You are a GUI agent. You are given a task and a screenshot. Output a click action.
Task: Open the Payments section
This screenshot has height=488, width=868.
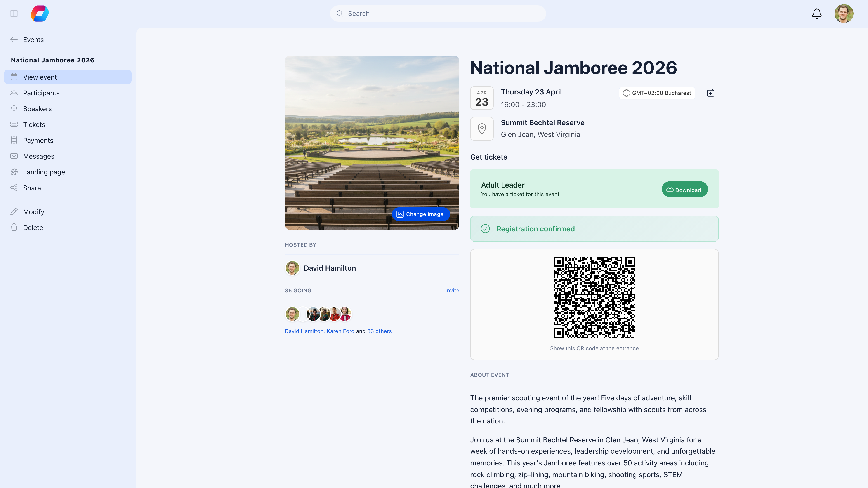click(38, 140)
